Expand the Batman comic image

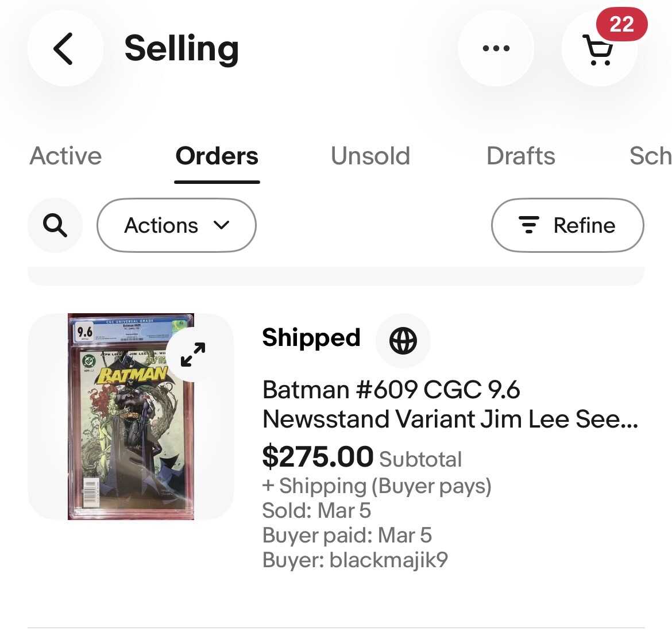[x=193, y=355]
